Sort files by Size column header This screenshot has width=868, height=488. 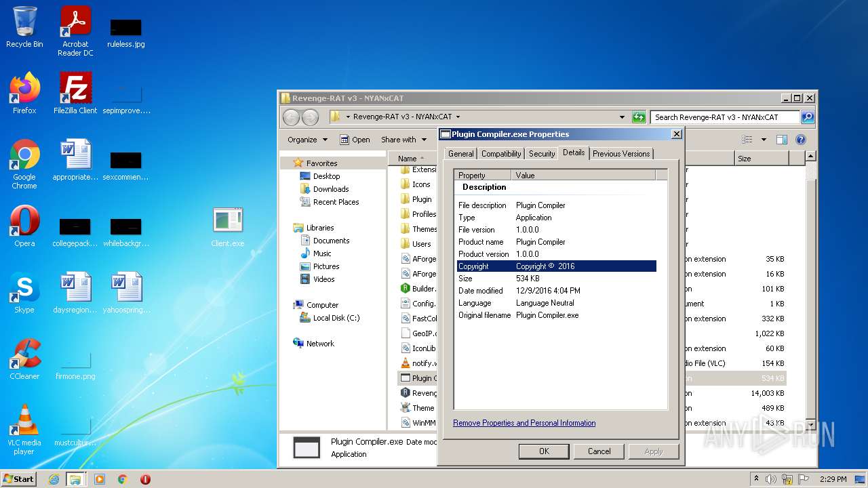pos(762,159)
